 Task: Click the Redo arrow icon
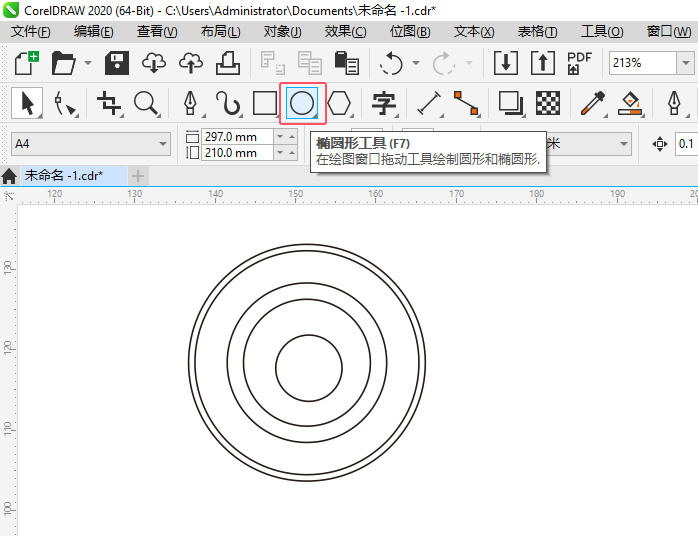pos(443,63)
